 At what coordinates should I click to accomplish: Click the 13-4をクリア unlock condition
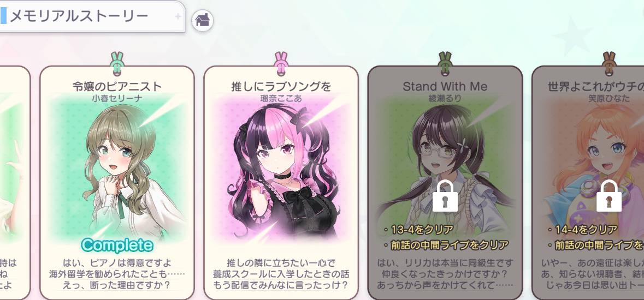[x=418, y=230]
